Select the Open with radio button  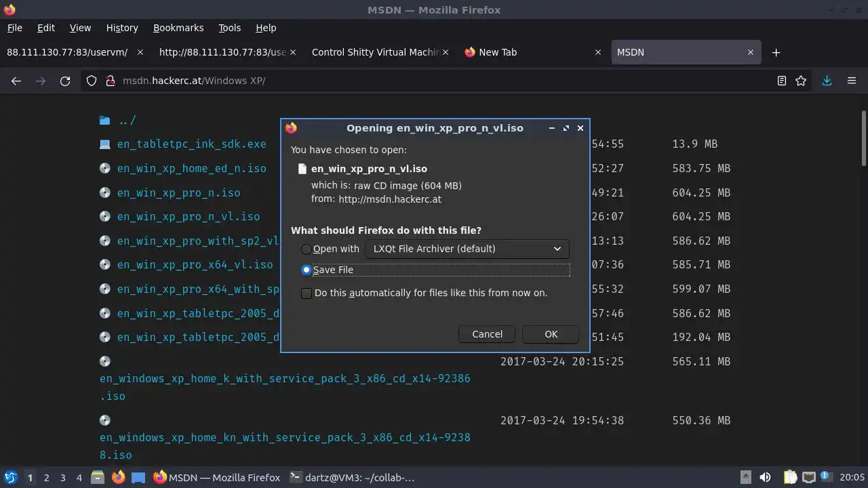coord(307,249)
